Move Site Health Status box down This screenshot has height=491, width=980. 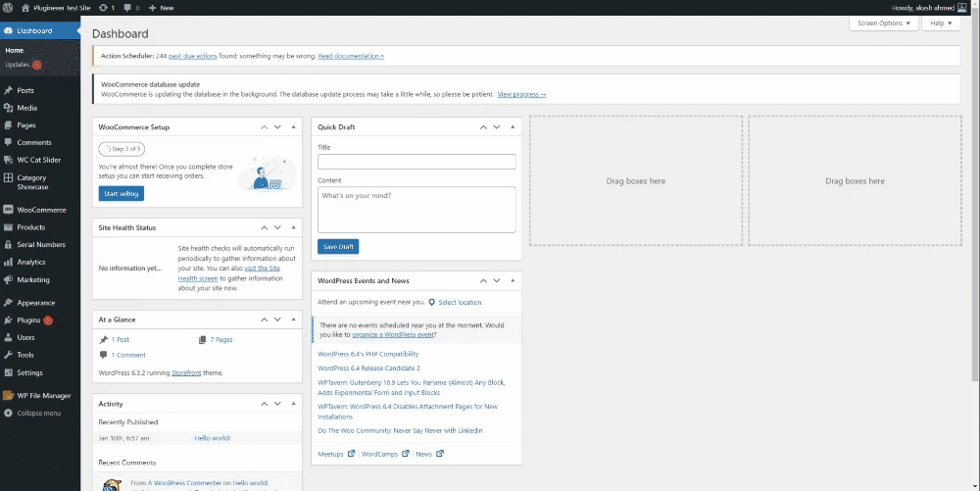[277, 228]
